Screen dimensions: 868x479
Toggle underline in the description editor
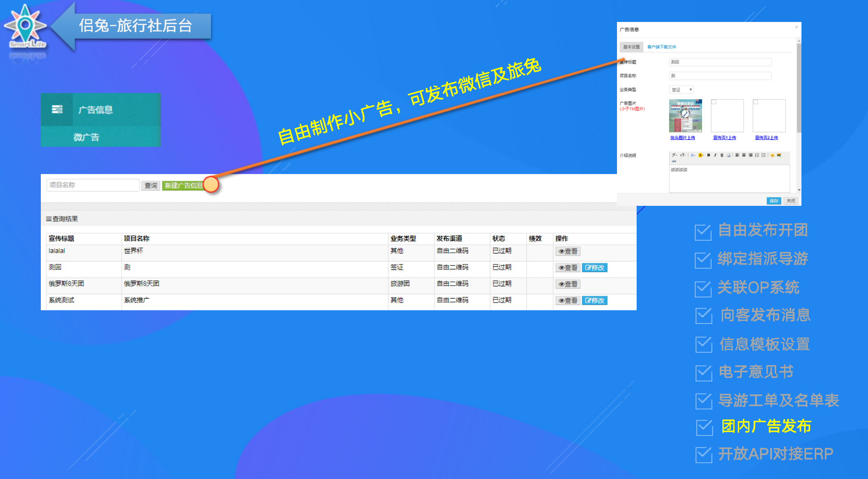coord(722,155)
